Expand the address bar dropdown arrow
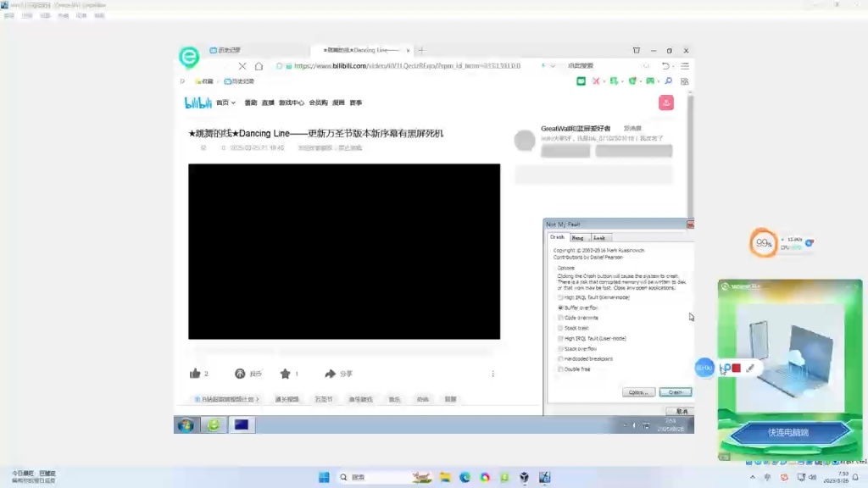 click(x=553, y=66)
